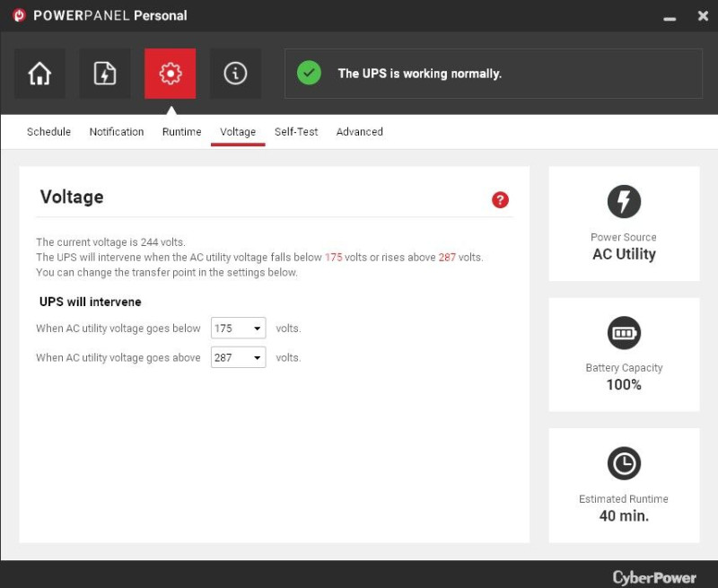Click the '100%' battery capacity value
The width and height of the screenshot is (718, 588).
point(624,385)
